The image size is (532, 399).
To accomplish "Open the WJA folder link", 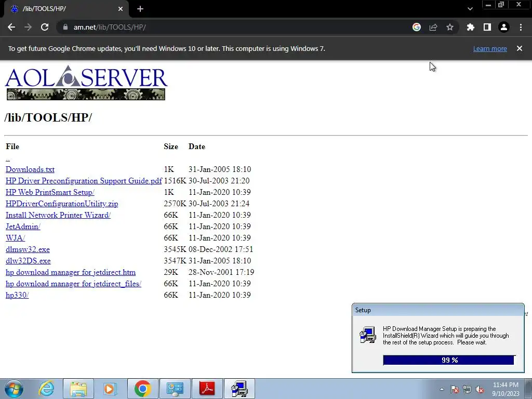I will pyautogui.click(x=15, y=238).
